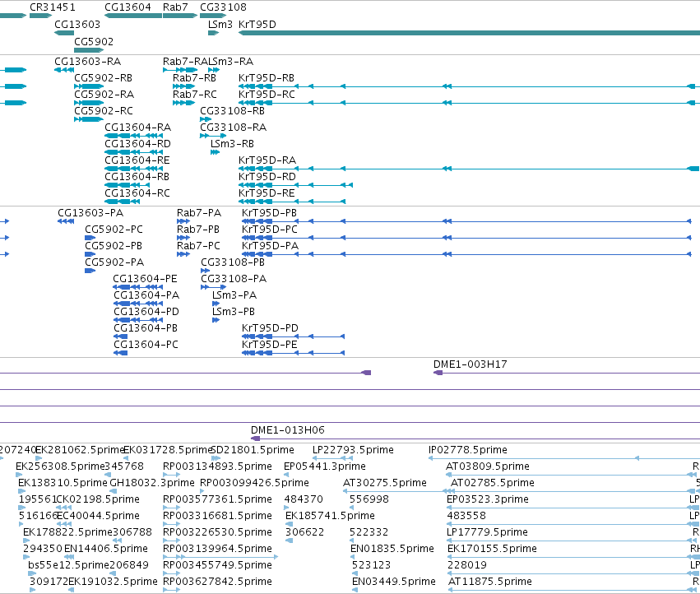Open transcript KrT95D-RD

click(x=267, y=177)
